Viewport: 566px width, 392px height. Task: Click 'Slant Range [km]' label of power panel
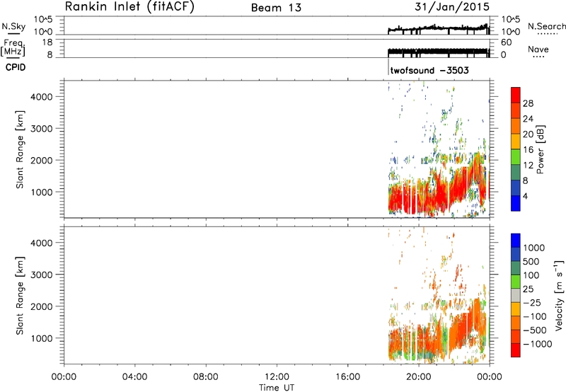20,149
